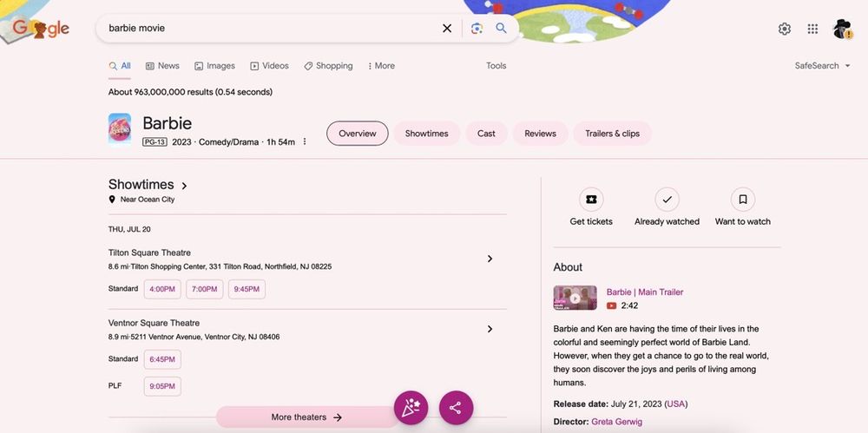Open the SafeSearch dropdown

pyautogui.click(x=822, y=65)
